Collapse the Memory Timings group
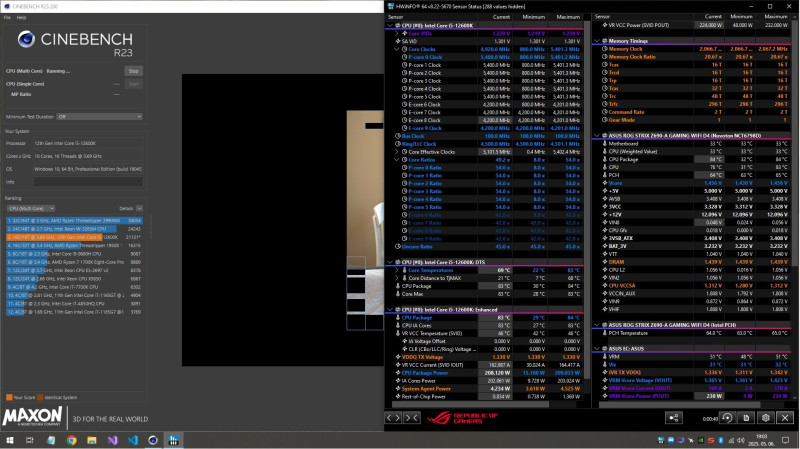The image size is (800, 449). tap(597, 41)
